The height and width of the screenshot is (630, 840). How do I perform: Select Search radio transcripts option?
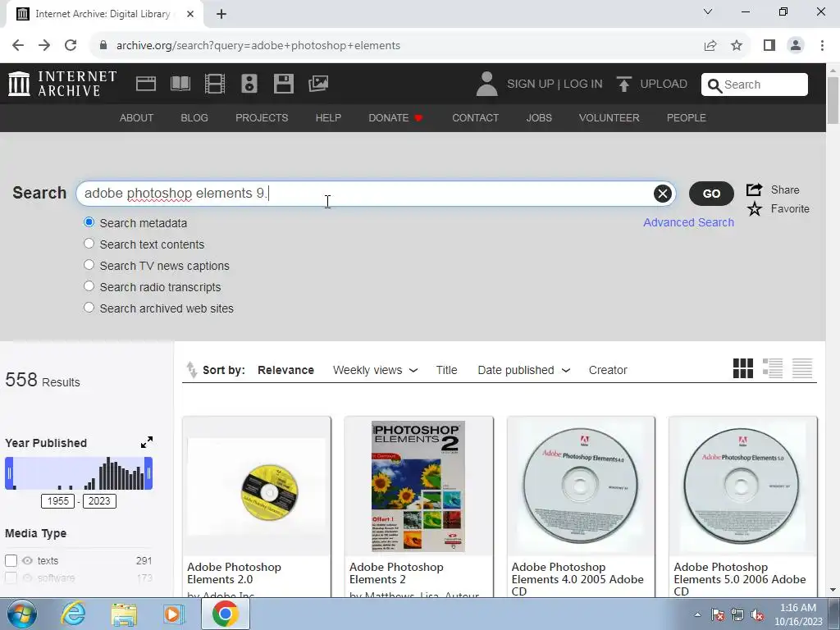coord(89,286)
